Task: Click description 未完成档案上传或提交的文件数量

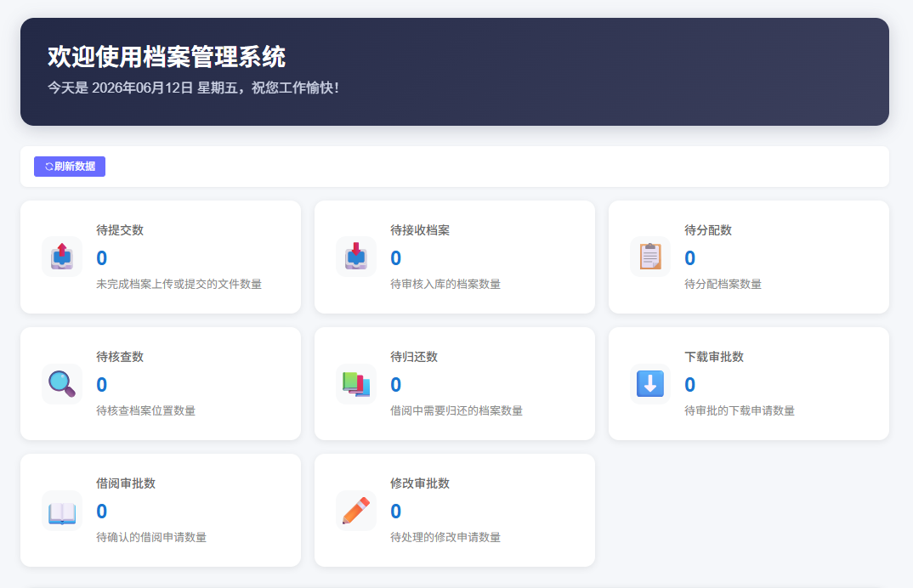Action: click(179, 284)
